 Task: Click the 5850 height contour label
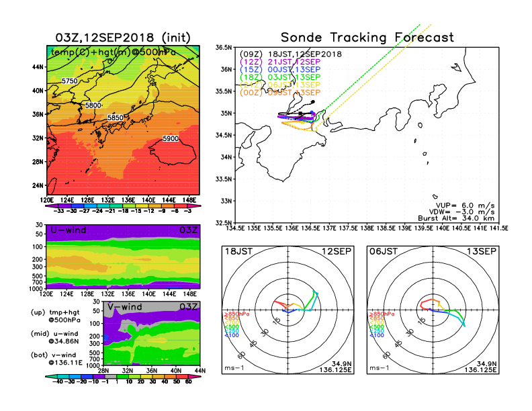tap(116, 118)
